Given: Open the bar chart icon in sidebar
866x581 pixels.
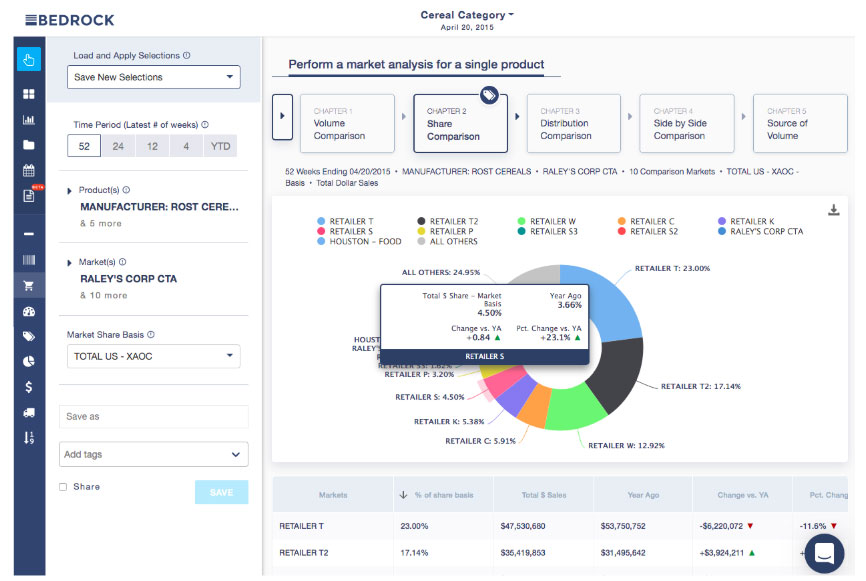Looking at the screenshot, I should pyautogui.click(x=29, y=119).
